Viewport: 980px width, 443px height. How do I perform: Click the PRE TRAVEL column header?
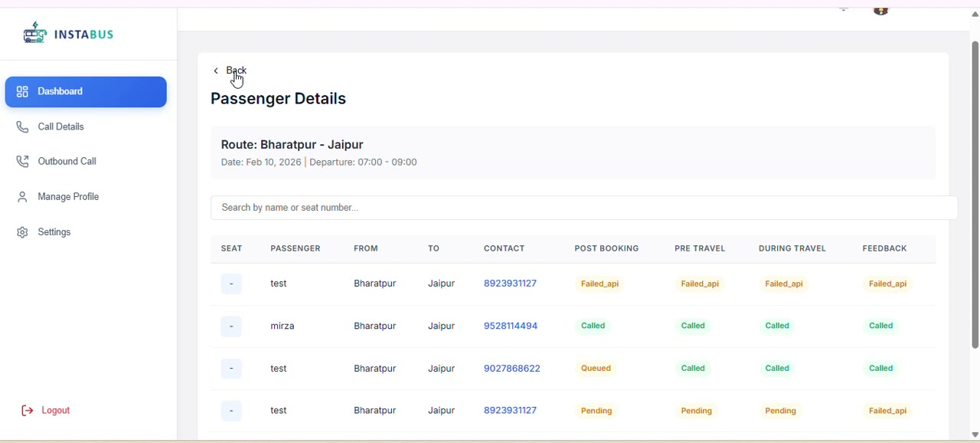click(x=700, y=248)
